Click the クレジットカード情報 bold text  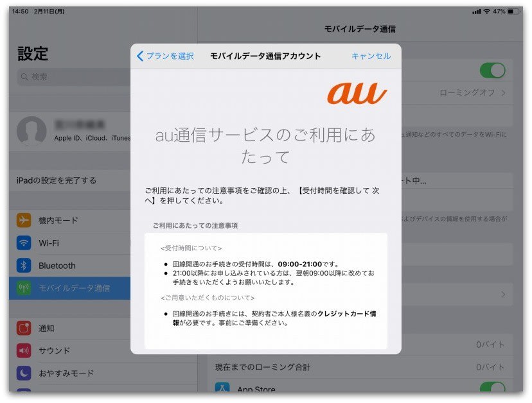coord(274,318)
